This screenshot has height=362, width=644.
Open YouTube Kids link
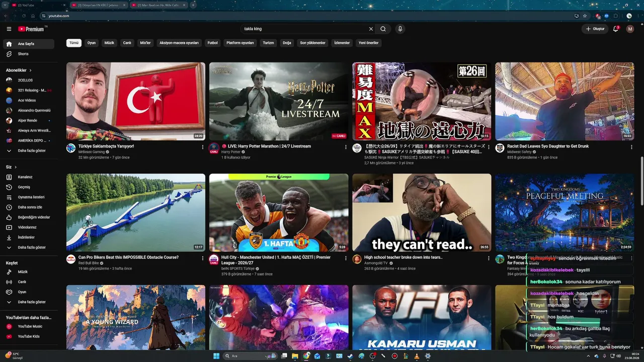29,336
